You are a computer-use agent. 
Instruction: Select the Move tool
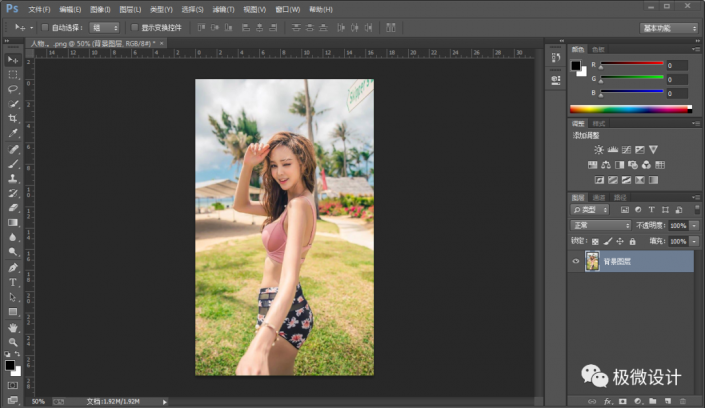(x=13, y=60)
